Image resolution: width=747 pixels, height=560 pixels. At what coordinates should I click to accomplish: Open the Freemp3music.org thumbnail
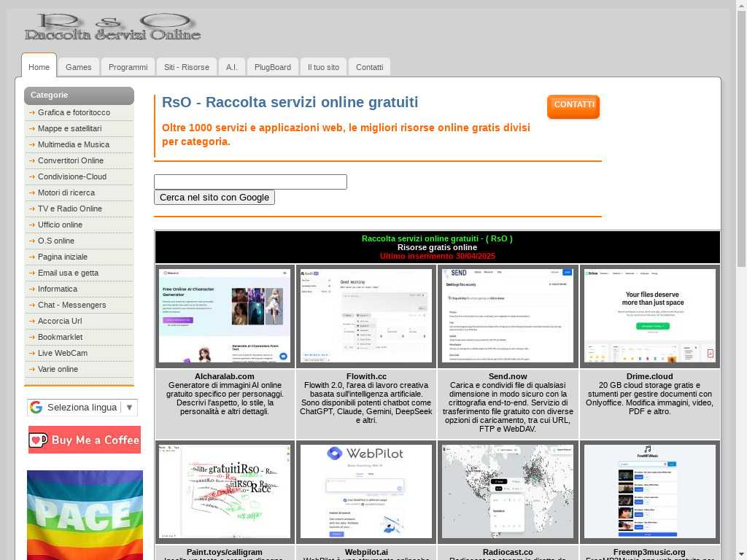(x=650, y=491)
